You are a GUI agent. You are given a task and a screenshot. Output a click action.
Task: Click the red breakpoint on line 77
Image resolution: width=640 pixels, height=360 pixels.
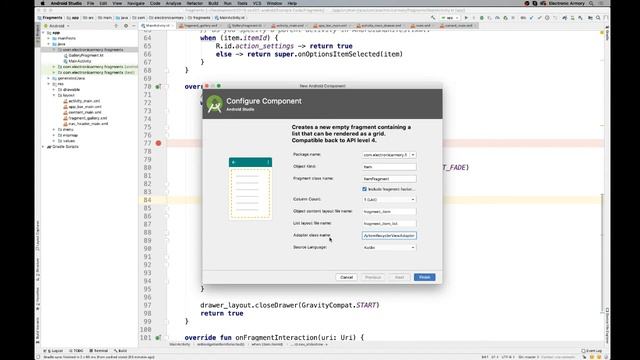coord(158,143)
